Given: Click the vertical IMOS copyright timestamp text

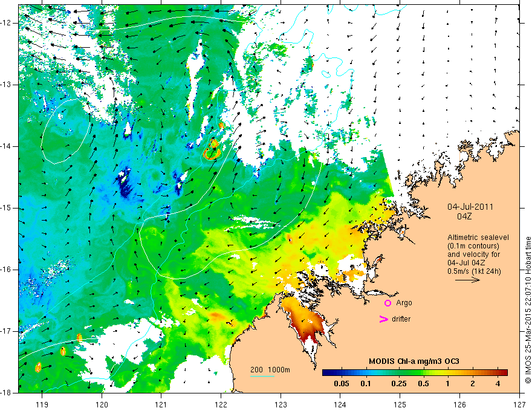Looking at the screenshot, I should pos(528,310).
